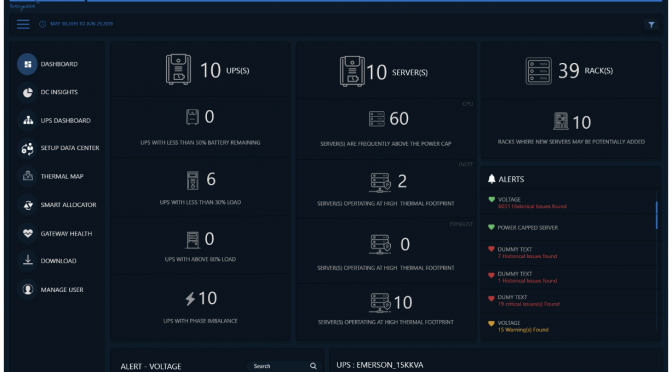672x372 pixels.
Task: Open the filter funnel icon
Action: point(651,25)
